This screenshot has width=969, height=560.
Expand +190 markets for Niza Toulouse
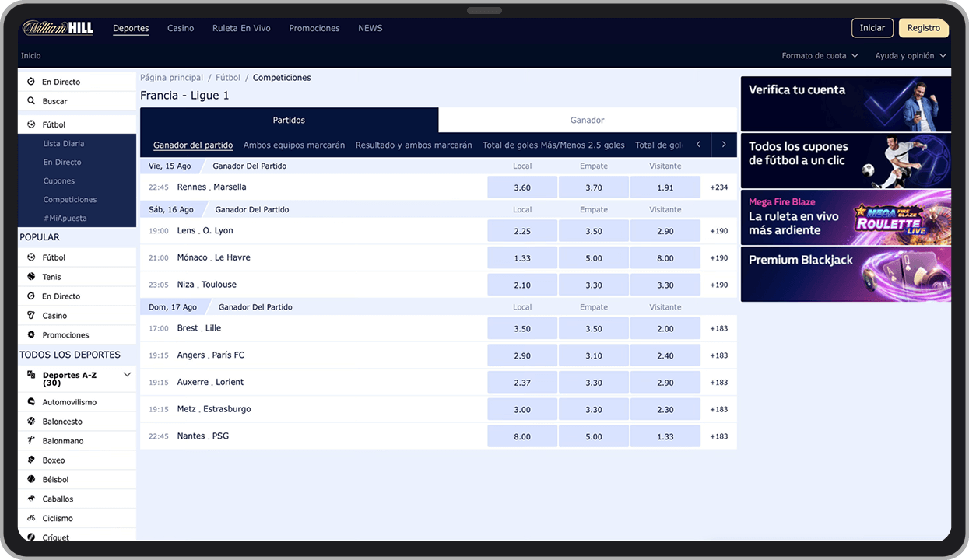719,285
